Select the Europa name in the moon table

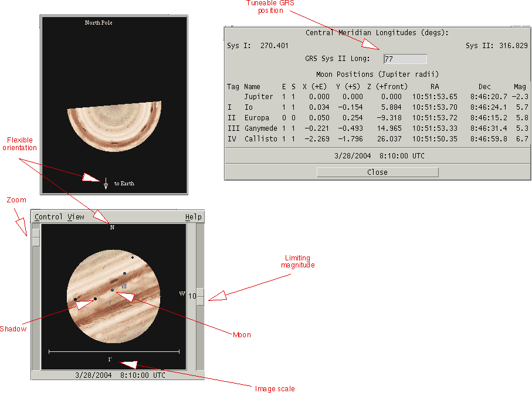[x=256, y=117]
